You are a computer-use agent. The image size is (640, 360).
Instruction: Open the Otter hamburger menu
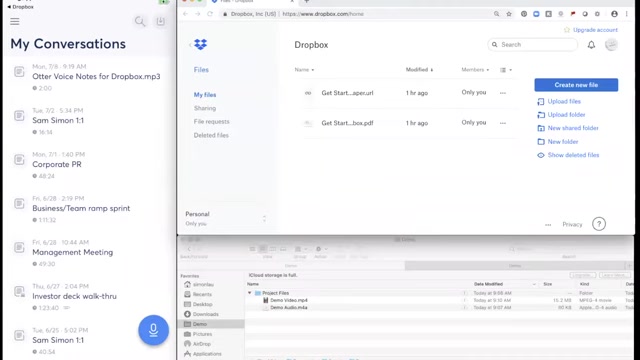pyautogui.click(x=15, y=21)
